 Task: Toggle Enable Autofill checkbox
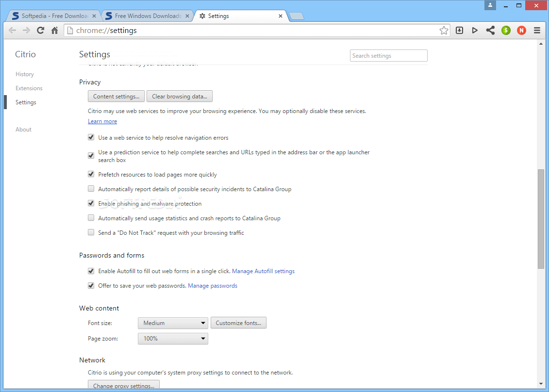point(91,271)
